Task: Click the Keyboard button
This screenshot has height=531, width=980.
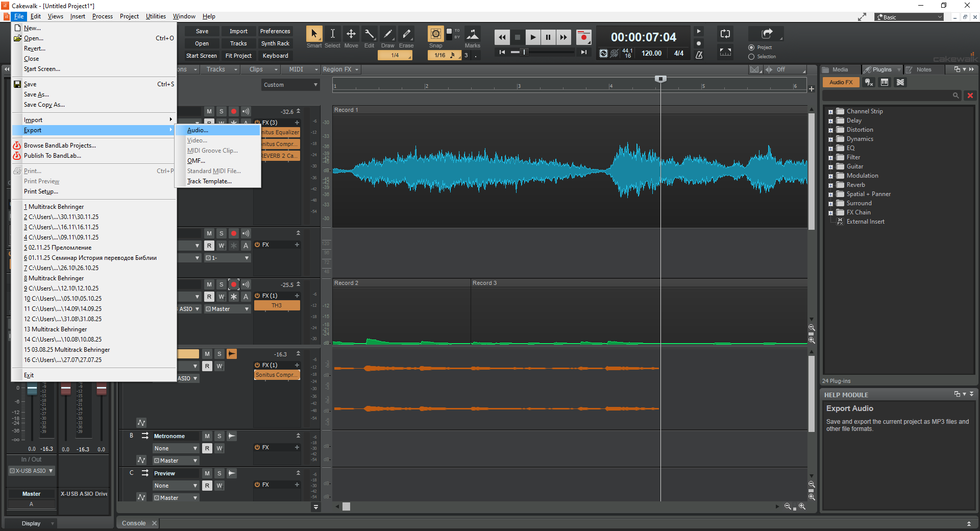Action: (x=275, y=56)
